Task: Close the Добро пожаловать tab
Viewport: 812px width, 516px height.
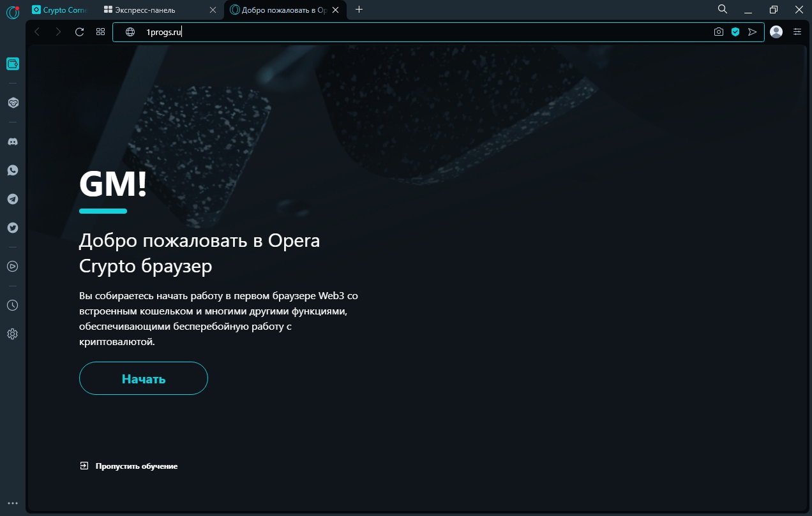Action: (x=336, y=10)
